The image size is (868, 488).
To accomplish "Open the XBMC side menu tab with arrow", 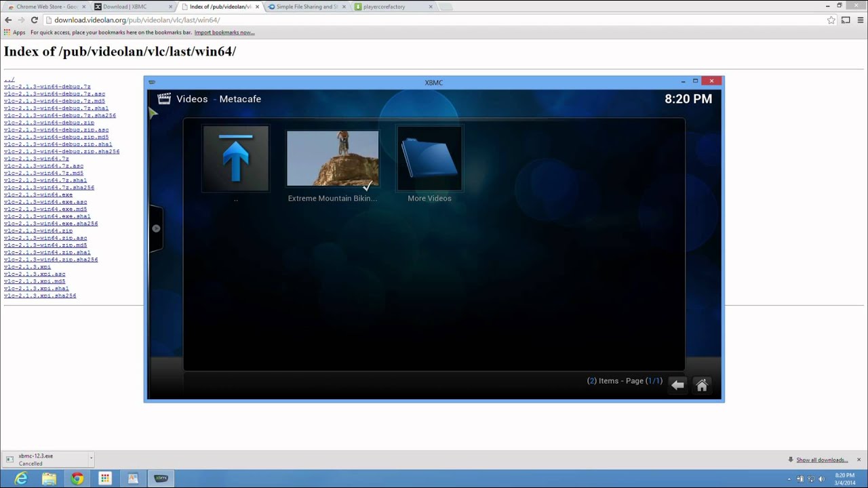I will point(156,228).
